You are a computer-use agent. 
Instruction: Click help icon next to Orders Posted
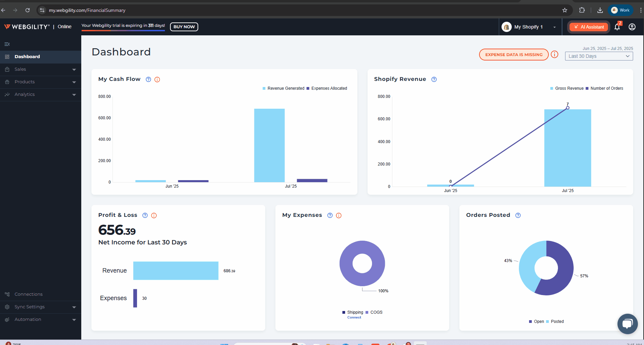point(518,215)
